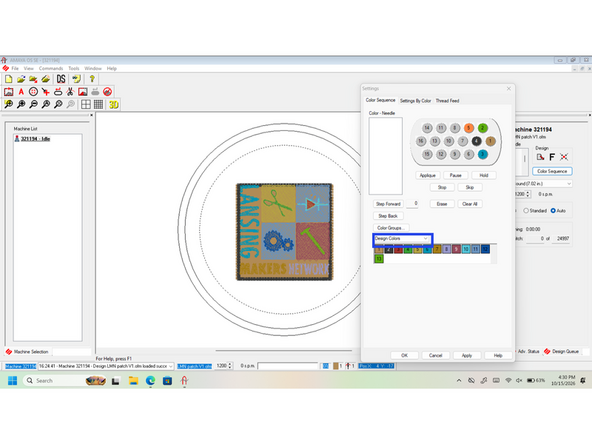Pick design color swatch 10 cyan

click(466, 249)
